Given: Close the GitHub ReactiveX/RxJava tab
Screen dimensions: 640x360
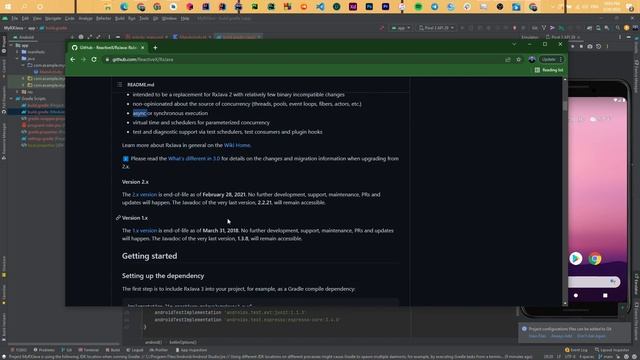Looking at the screenshot, I should 142,48.
